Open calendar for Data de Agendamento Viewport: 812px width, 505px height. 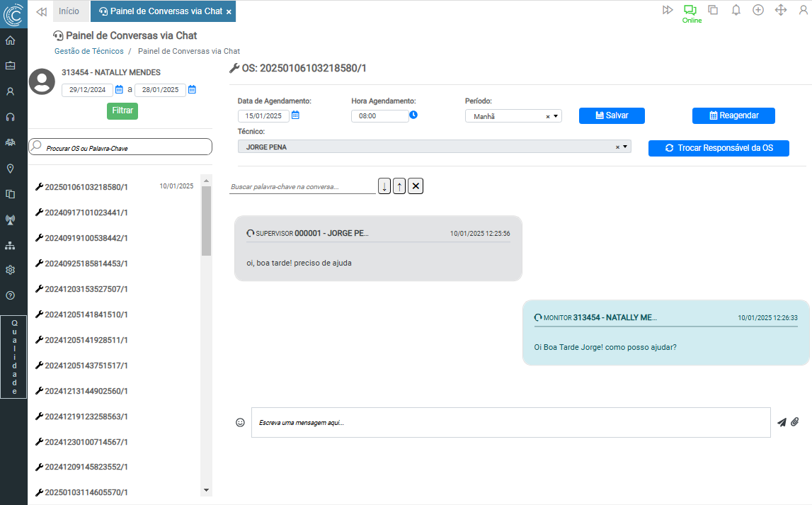[x=296, y=115]
